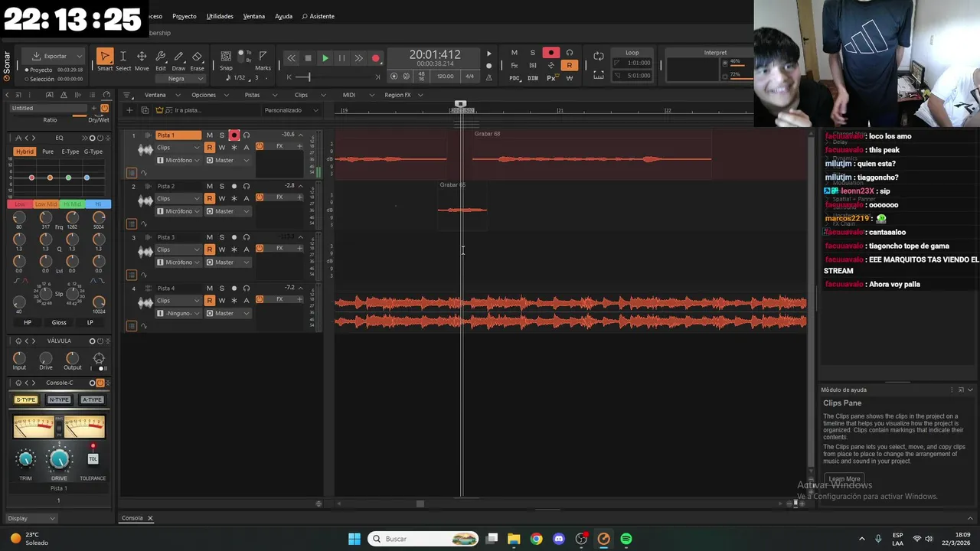Click the duplicate track icon
This screenshot has width=980, height=551.
[x=145, y=110]
